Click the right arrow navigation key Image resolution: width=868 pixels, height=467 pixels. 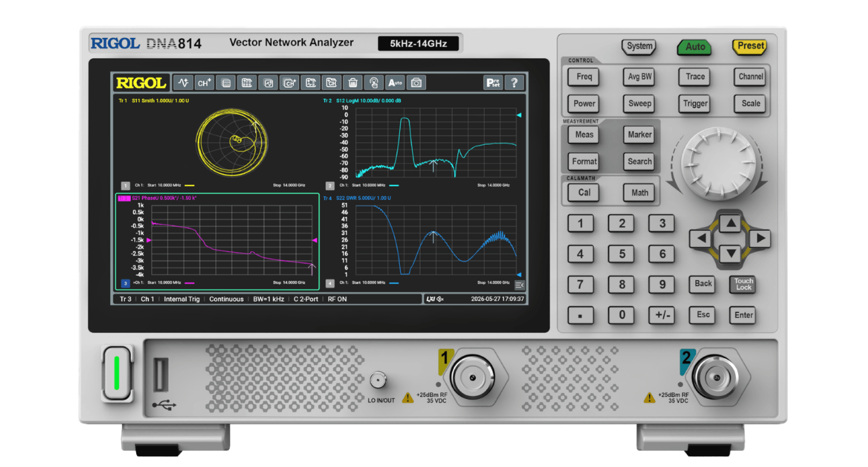pyautogui.click(x=761, y=238)
